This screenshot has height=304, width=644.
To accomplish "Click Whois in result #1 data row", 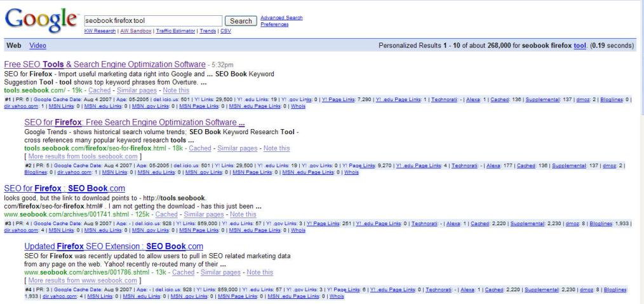I will point(298,106).
